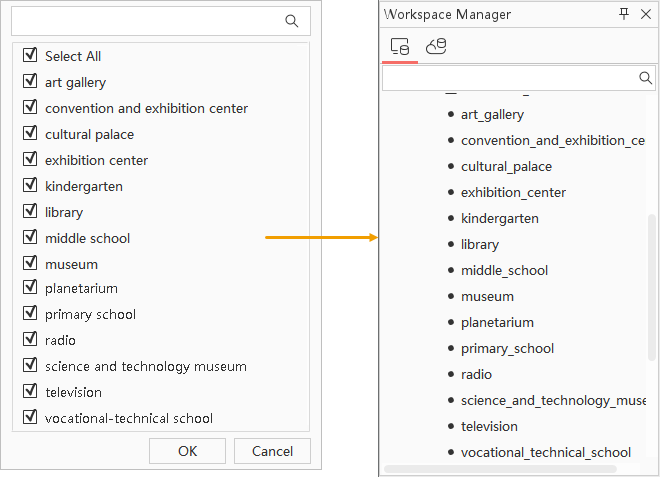
Task: Toggle the Select All checkbox
Action: pos(30,56)
